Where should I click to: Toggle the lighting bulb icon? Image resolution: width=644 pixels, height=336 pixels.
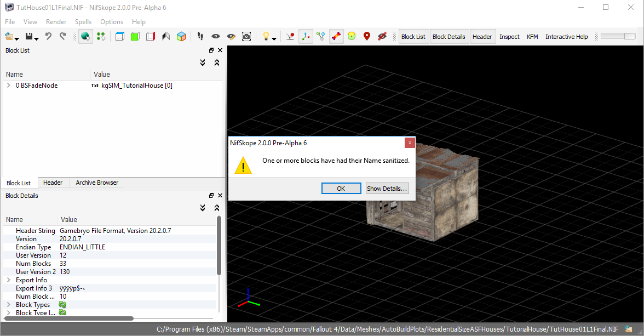(x=266, y=36)
